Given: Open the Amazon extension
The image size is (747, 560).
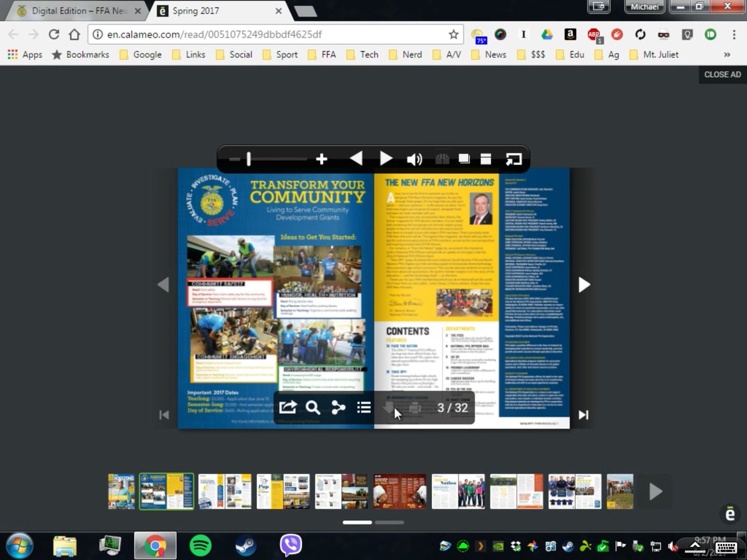Looking at the screenshot, I should [x=570, y=34].
